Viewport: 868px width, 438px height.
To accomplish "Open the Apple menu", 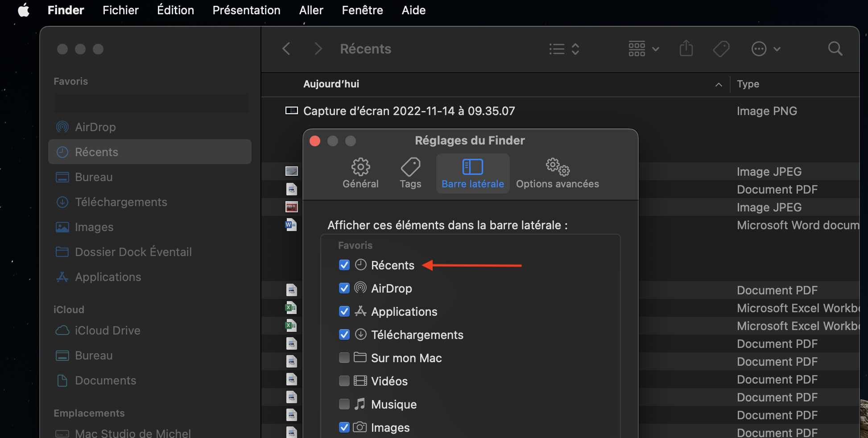I will [24, 10].
